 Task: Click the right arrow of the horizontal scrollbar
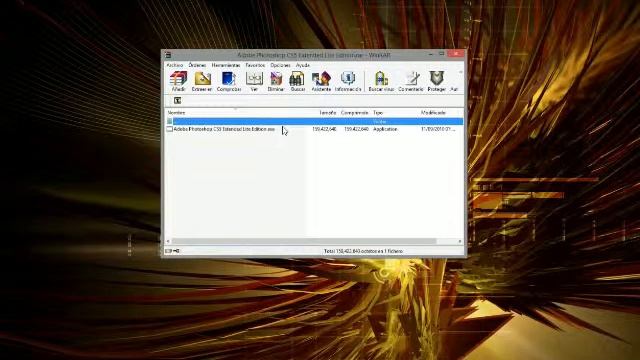pos(460,241)
